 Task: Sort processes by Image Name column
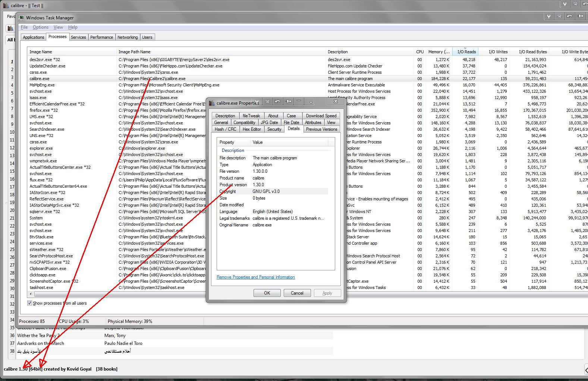[x=72, y=52]
